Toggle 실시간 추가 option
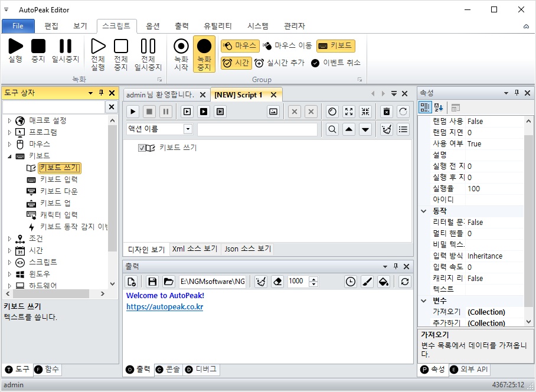The image size is (536, 392). pos(280,63)
